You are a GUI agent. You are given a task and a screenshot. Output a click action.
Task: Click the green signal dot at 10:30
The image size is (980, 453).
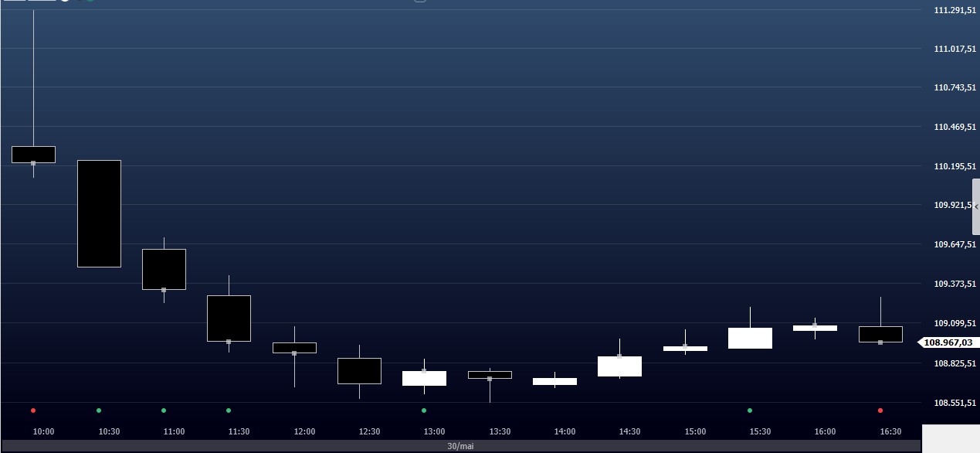point(99,410)
